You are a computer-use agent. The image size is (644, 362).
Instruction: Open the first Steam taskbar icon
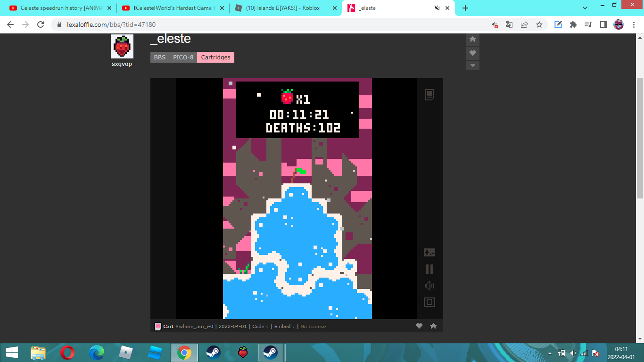[x=213, y=353]
